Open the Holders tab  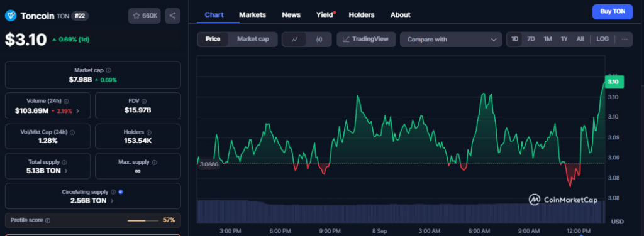(x=362, y=15)
